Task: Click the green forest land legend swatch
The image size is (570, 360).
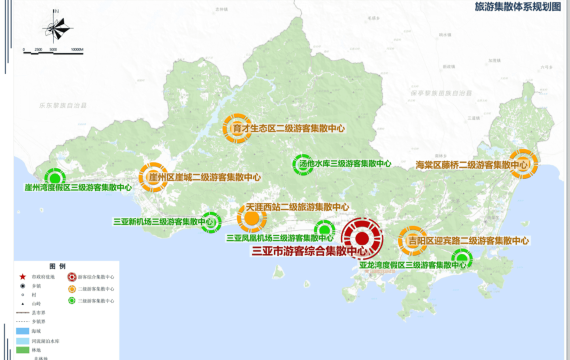Action: (x=23, y=350)
